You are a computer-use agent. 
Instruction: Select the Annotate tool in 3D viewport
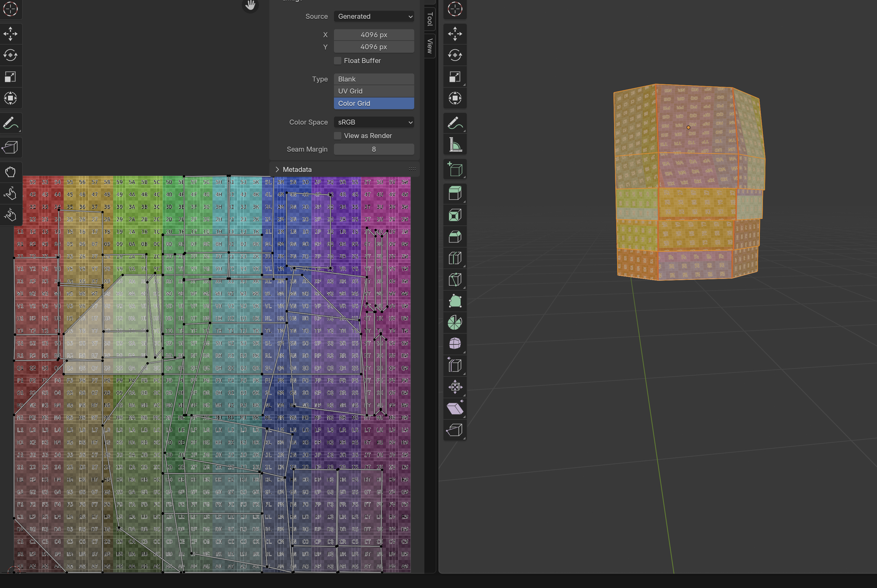[x=455, y=123]
